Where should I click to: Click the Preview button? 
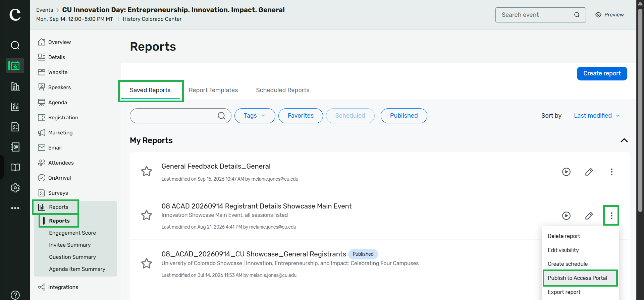pos(609,15)
